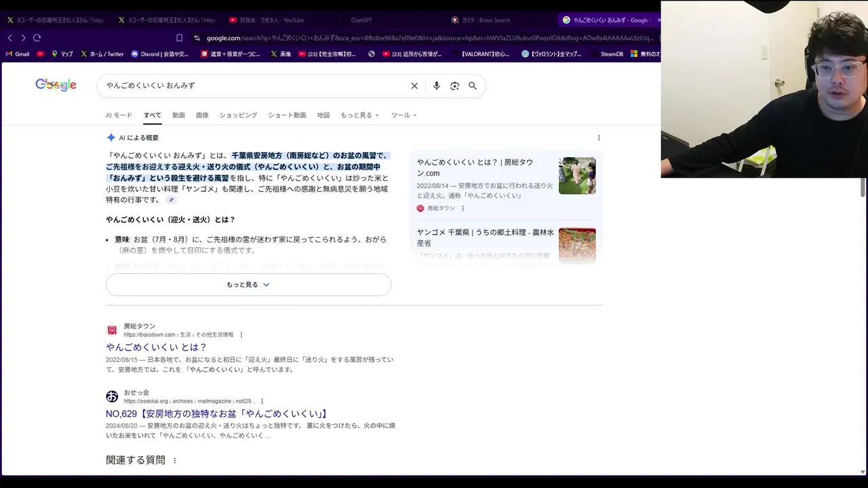Image resolution: width=868 pixels, height=488 pixels.
Task: Open options for the osekkai.org result
Action: [x=262, y=401]
